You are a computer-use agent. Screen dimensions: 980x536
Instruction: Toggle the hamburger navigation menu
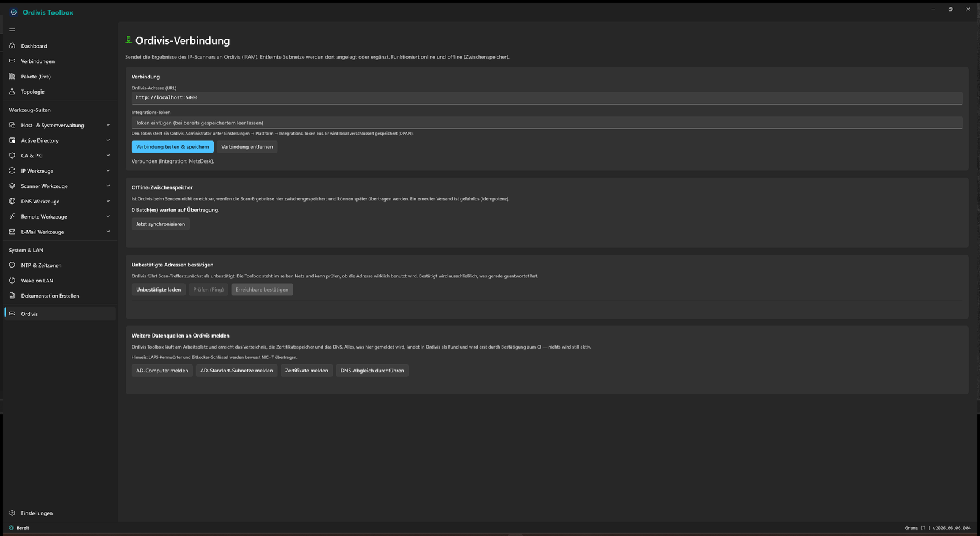[x=12, y=31]
